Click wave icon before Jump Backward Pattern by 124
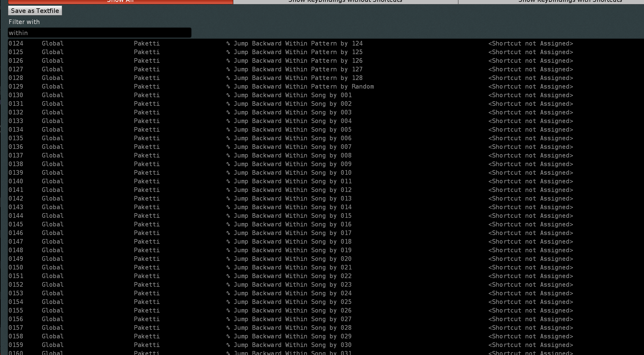This screenshot has height=355, width=644. (228, 44)
